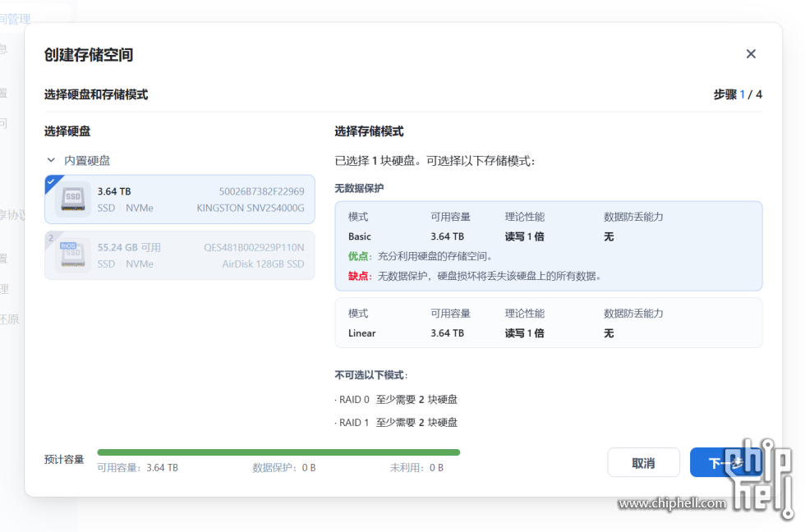The height and width of the screenshot is (532, 805).
Task: Click the 55.24 GB 可用 capacity text
Action: 129,247
